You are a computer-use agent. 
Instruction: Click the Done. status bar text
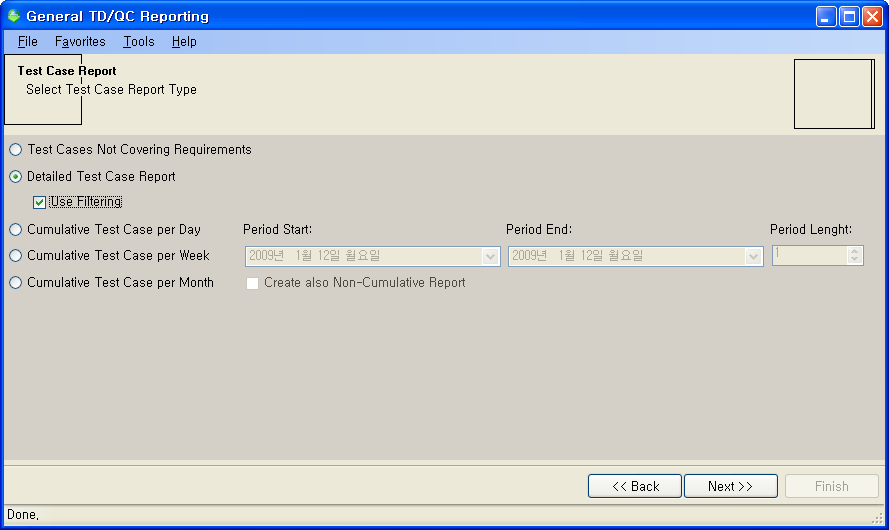click(23, 515)
